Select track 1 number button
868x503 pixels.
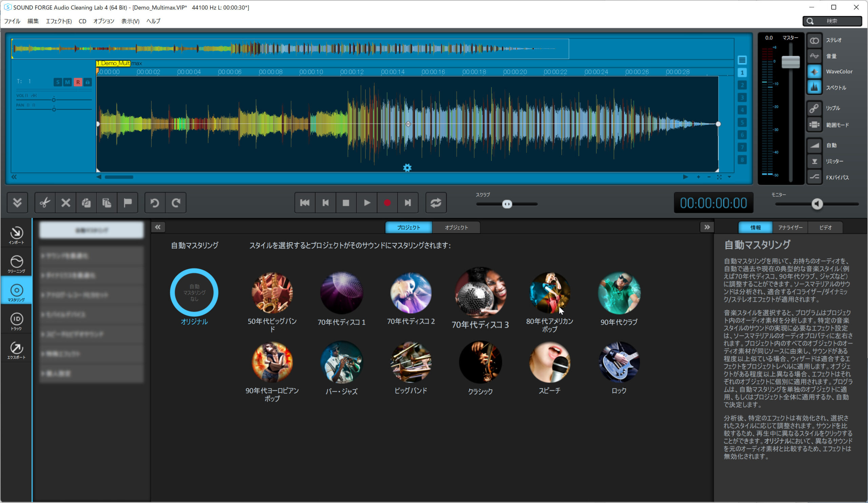click(x=742, y=73)
